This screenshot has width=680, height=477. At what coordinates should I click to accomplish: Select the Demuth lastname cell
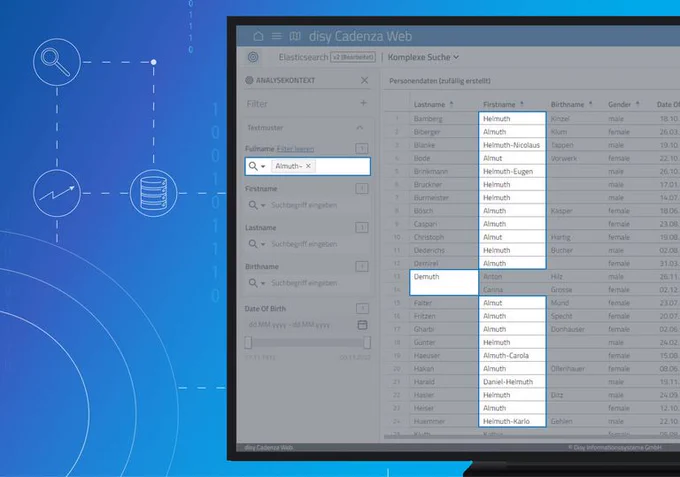tap(444, 282)
